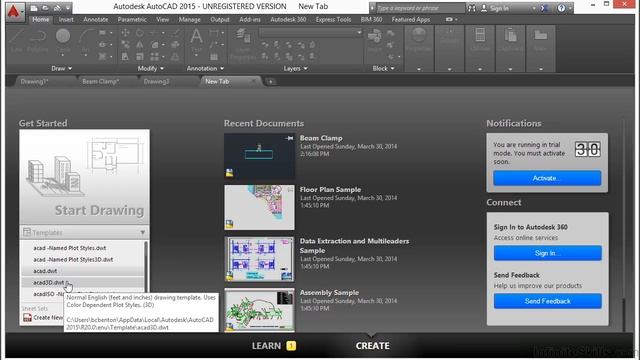This screenshot has width=640, height=360.
Task: Open Autodesk Exchange Apps X icon
Action: [x=544, y=8]
